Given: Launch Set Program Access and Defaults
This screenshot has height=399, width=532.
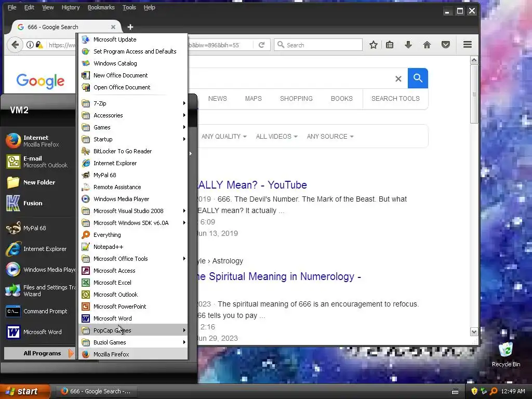Looking at the screenshot, I should point(132,51).
